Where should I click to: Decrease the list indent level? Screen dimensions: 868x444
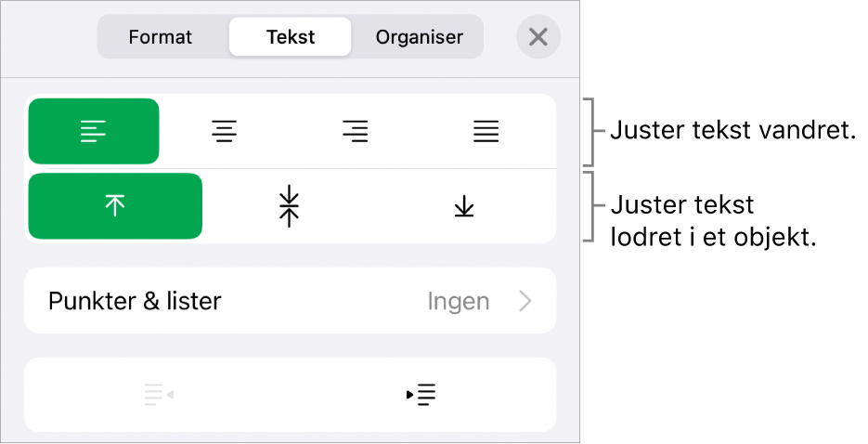[159, 395]
